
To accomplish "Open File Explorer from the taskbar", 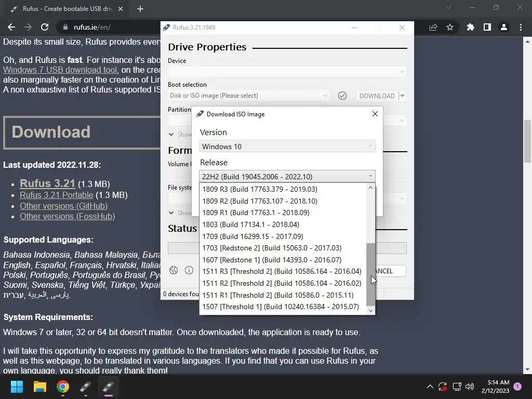I will pos(39,387).
